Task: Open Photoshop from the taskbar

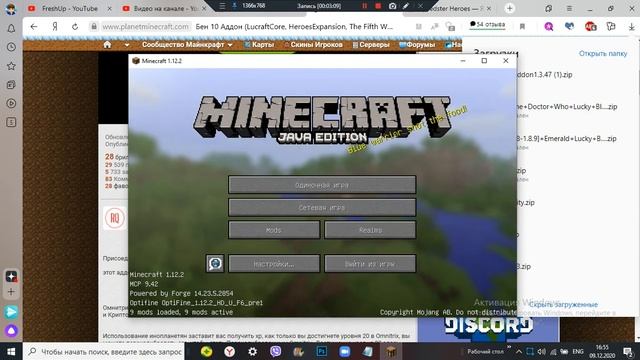Action: [x=322, y=351]
